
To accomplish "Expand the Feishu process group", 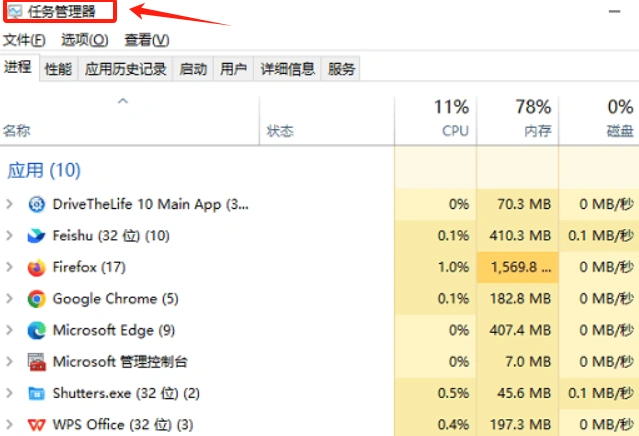I will 10,236.
